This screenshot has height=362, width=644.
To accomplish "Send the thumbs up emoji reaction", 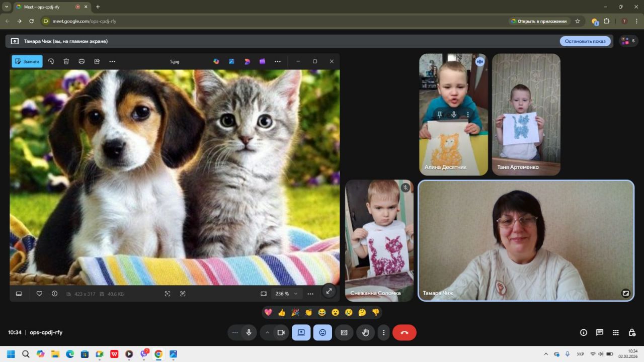I will [282, 312].
